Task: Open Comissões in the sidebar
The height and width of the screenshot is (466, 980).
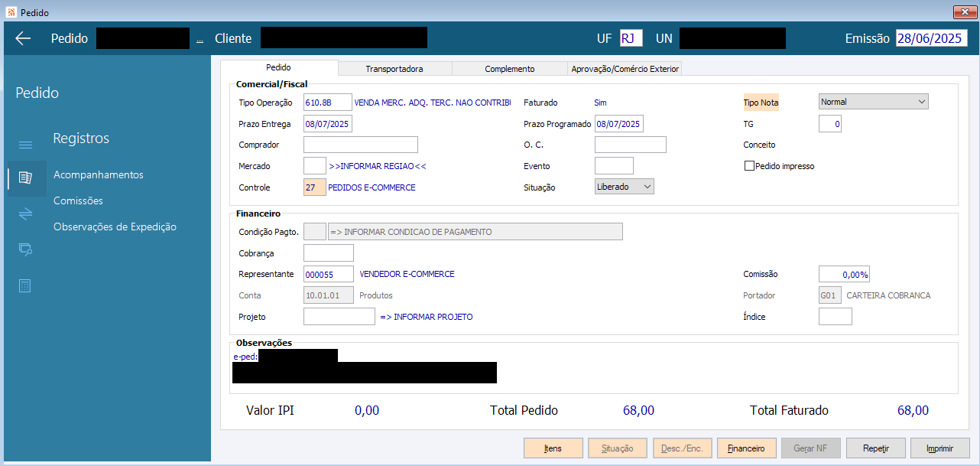Action: [x=78, y=200]
